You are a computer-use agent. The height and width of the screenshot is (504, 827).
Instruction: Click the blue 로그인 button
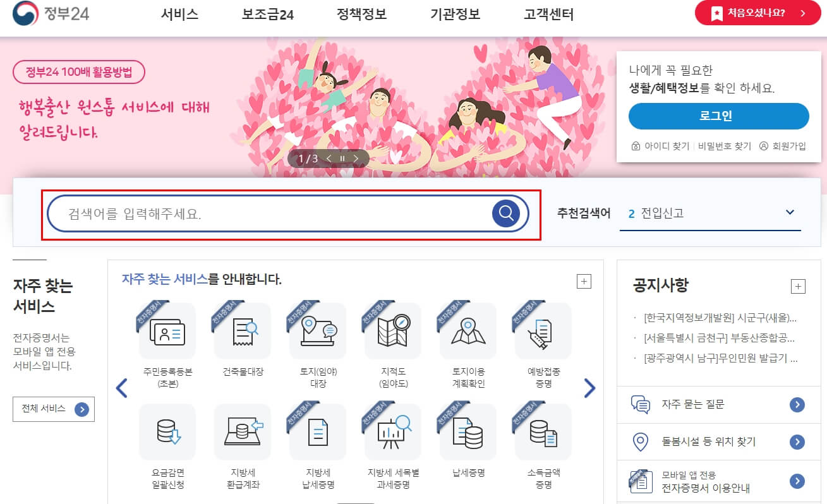tap(718, 116)
